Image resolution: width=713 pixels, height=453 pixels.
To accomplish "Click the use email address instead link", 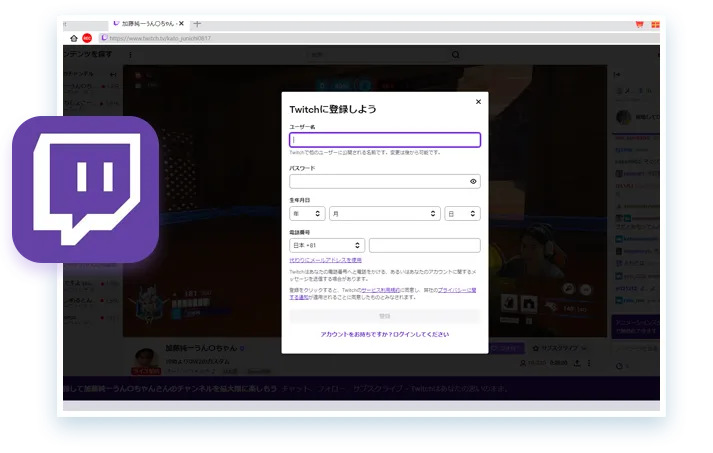I will click(x=326, y=260).
